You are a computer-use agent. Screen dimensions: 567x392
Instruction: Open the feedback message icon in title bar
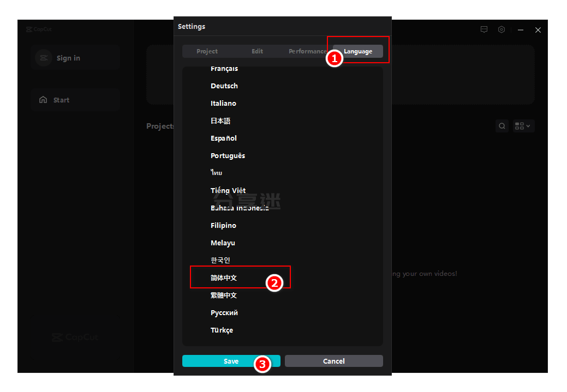tap(484, 29)
